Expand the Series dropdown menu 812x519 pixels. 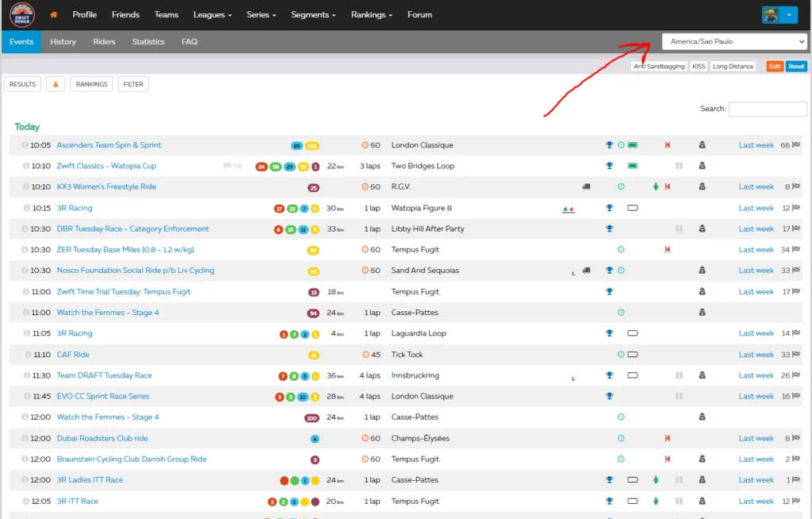(x=261, y=14)
